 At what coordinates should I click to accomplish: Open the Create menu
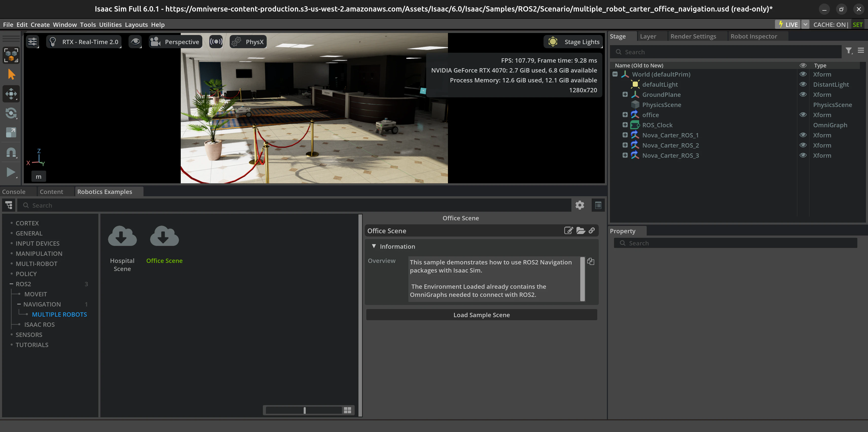point(40,25)
